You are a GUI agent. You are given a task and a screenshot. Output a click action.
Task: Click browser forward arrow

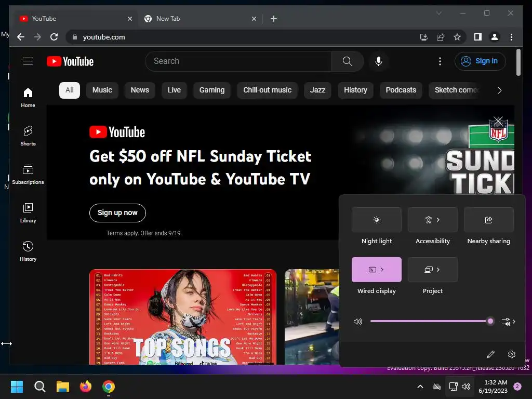37,37
